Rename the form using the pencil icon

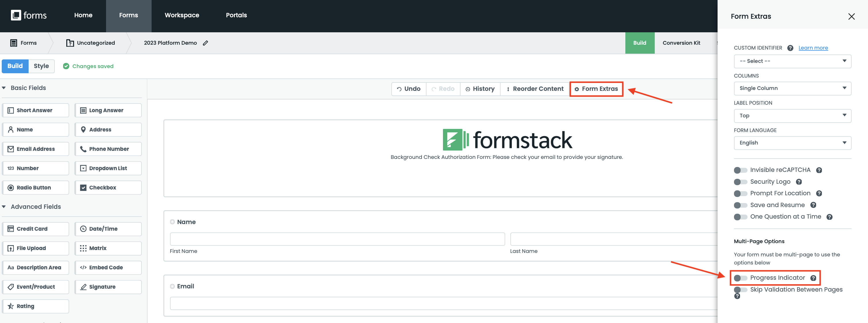205,43
